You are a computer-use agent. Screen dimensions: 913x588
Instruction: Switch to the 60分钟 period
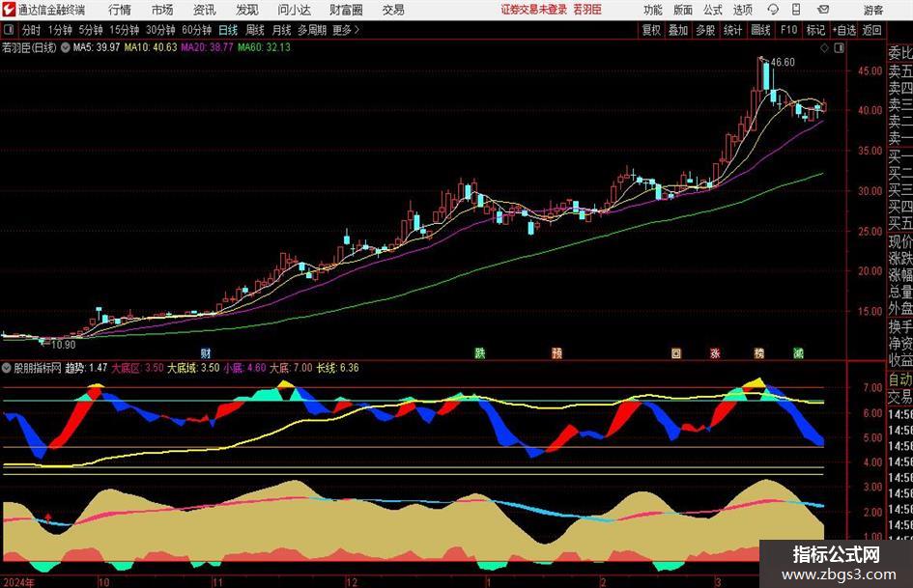196,30
